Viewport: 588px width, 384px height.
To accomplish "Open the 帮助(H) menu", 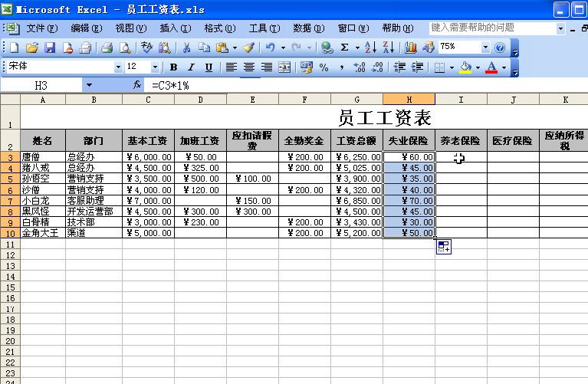I will coord(398,28).
